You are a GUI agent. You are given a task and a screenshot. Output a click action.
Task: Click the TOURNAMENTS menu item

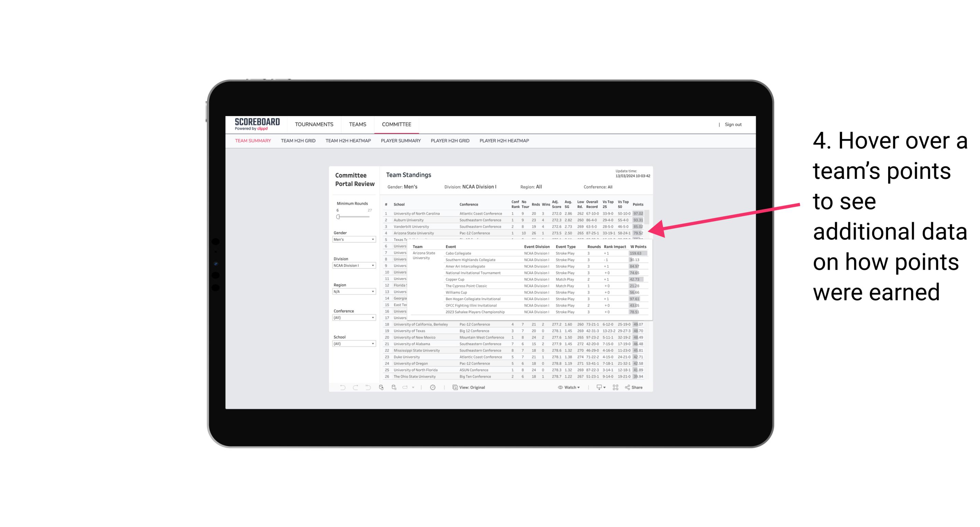point(314,124)
